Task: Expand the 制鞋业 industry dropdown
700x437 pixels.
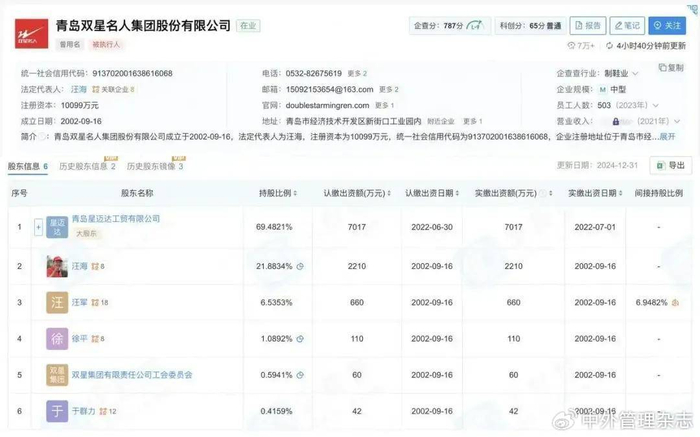Action: pyautogui.click(x=635, y=73)
